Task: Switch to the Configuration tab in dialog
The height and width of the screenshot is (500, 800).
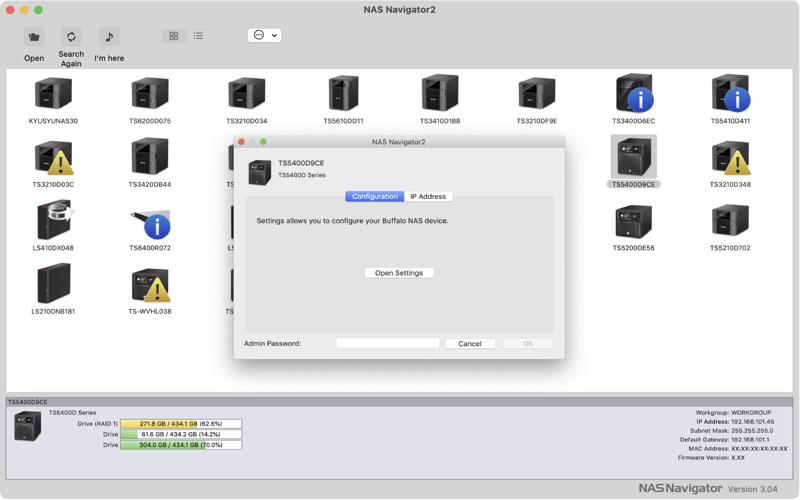Action: (x=374, y=196)
